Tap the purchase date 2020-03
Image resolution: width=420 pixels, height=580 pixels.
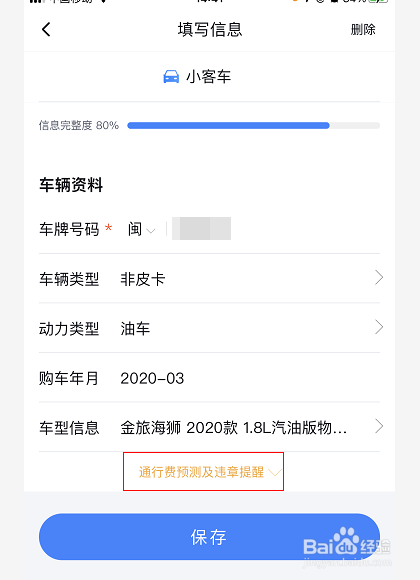pyautogui.click(x=152, y=378)
